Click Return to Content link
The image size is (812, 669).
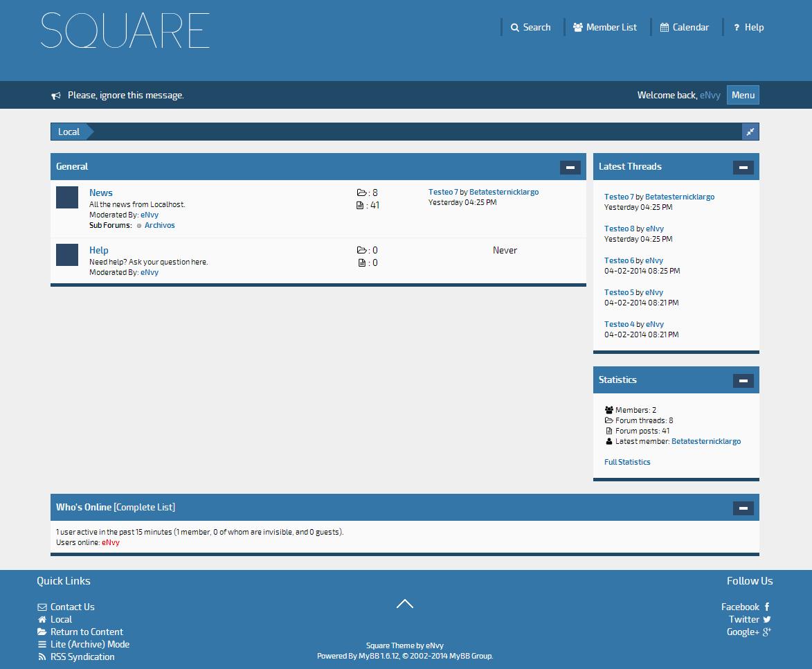[87, 632]
